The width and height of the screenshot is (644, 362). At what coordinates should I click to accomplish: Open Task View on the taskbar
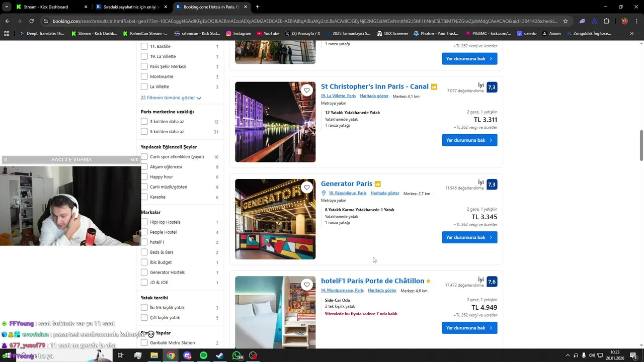121,355
